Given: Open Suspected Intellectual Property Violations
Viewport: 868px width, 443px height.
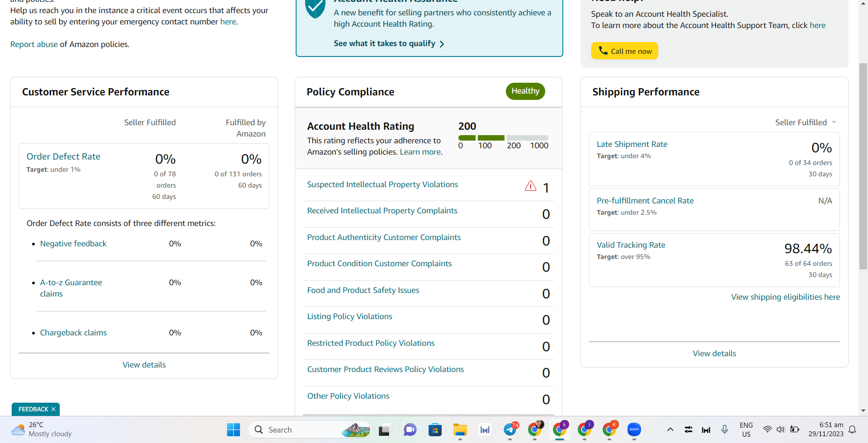Looking at the screenshot, I should point(382,184).
